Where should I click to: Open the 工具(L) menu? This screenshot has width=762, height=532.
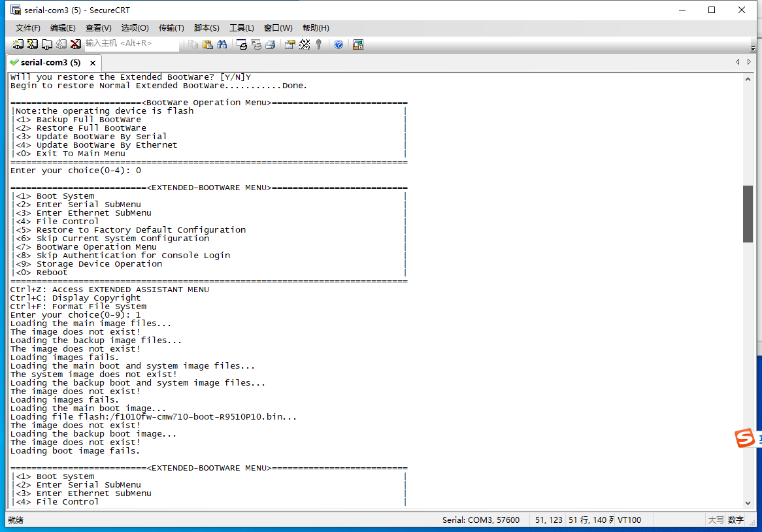click(x=242, y=28)
